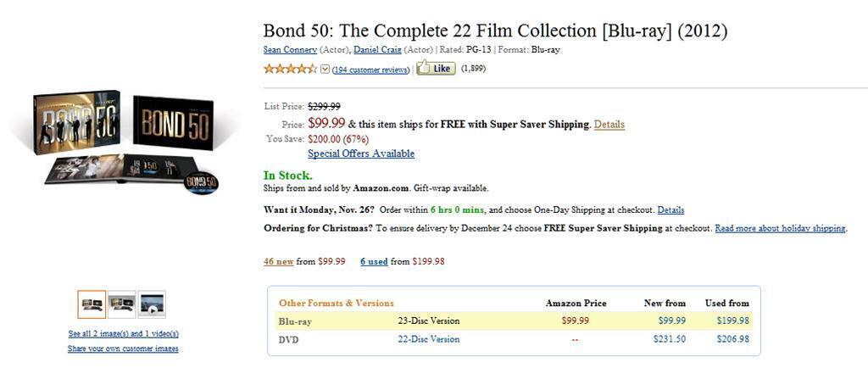Choose the DVD 22-Disc Version format

pos(428,339)
